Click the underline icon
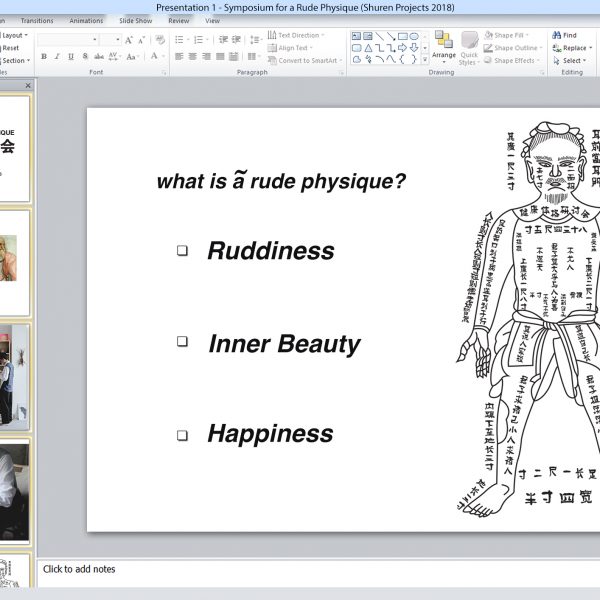Screen dimensions: 600x600 (x=71, y=57)
